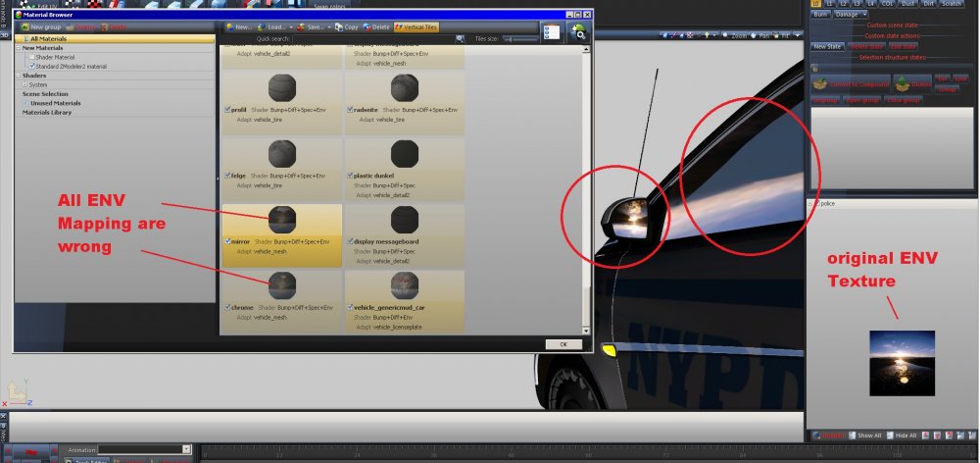Expand the System shader tree node
Screen dimensions: 980x463
25,84
